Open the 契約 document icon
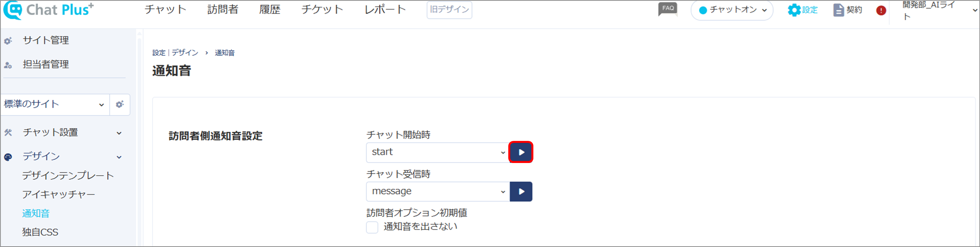980x247 pixels. (x=838, y=10)
